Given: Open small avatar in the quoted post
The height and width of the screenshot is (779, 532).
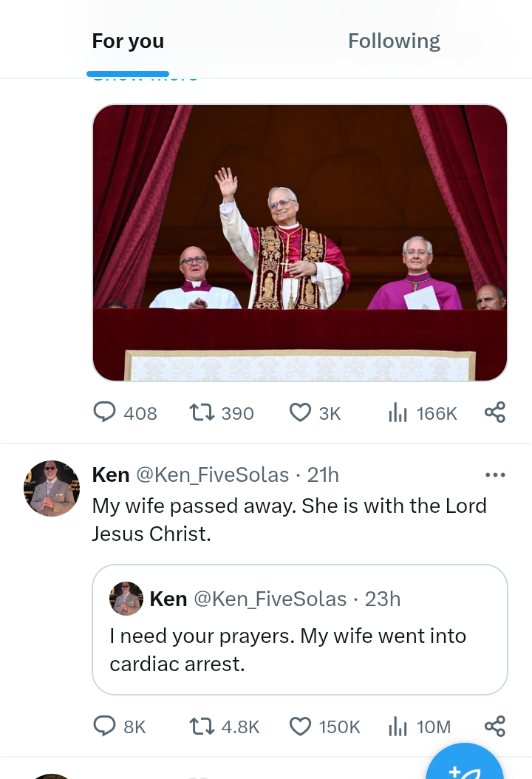Looking at the screenshot, I should [126, 598].
